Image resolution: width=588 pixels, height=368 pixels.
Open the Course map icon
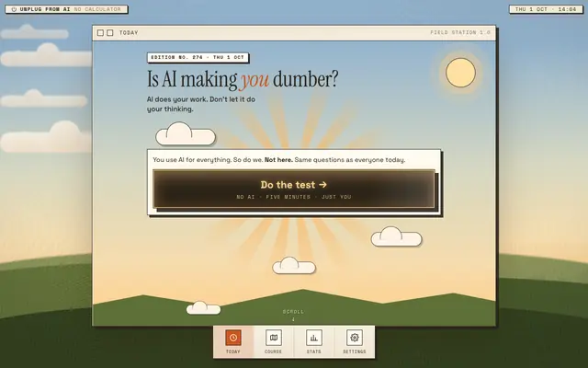[x=274, y=338]
